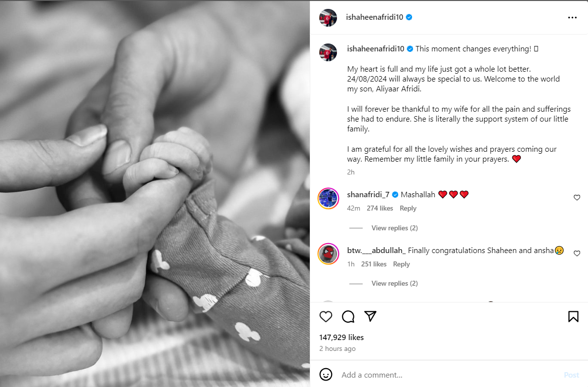This screenshot has height=387, width=588.
Task: View shanafridi_7's story avatar
Action: 329,198
